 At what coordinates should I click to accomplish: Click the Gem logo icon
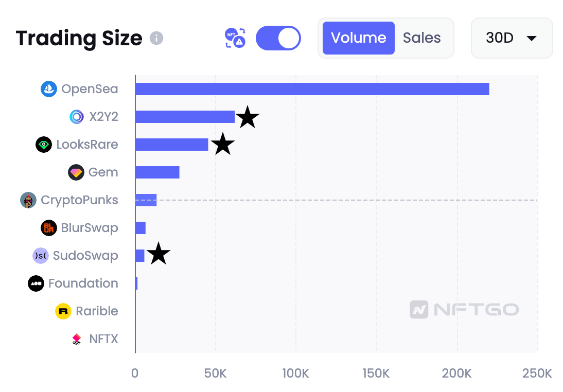tap(76, 172)
